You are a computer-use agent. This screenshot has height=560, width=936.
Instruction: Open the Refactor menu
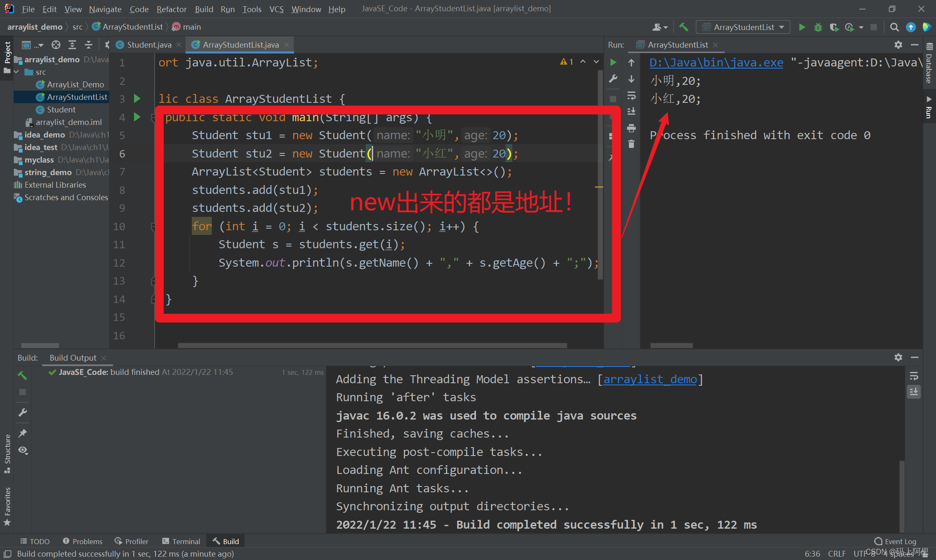tap(171, 9)
